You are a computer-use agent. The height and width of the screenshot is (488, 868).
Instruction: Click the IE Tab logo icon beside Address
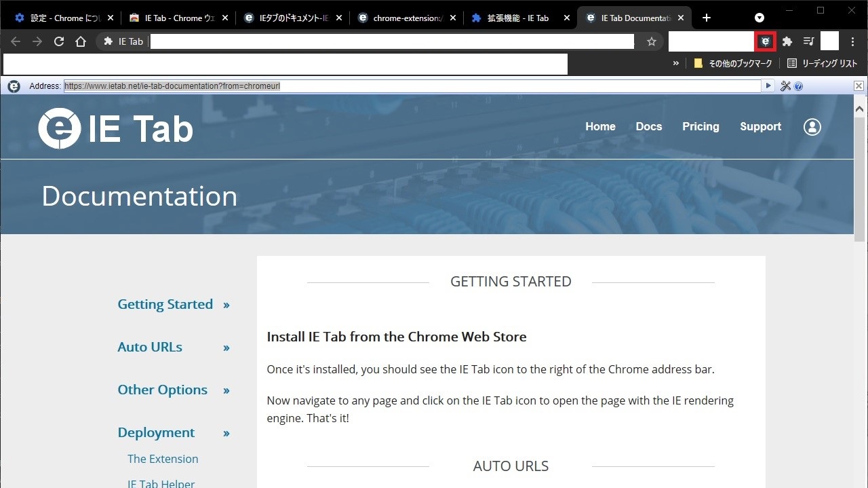click(x=14, y=86)
